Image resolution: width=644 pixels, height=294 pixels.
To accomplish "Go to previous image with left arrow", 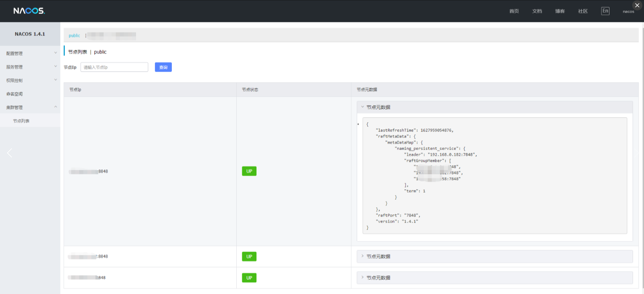I will click(x=10, y=153).
